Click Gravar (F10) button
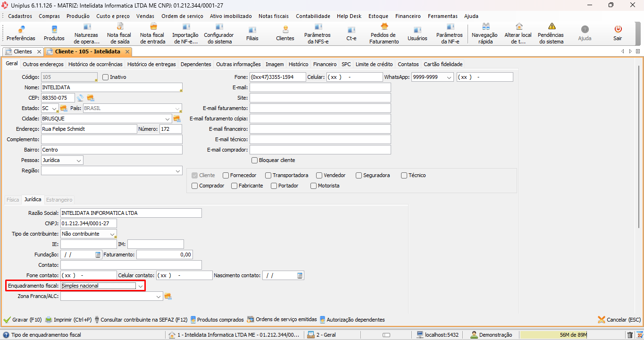Screen dimensions: 644x340 click(x=23, y=320)
